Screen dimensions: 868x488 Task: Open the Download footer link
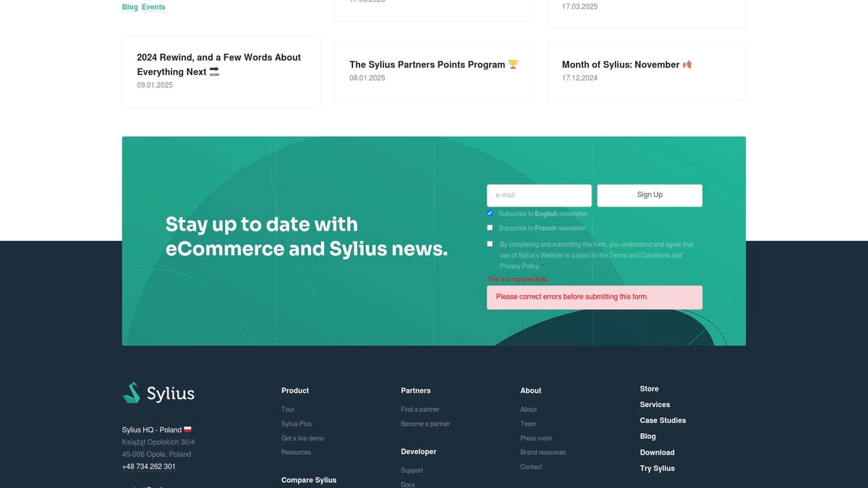(658, 453)
